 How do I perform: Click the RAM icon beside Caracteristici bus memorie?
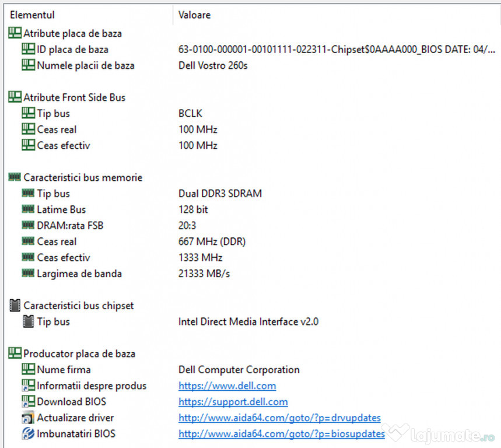(x=15, y=177)
